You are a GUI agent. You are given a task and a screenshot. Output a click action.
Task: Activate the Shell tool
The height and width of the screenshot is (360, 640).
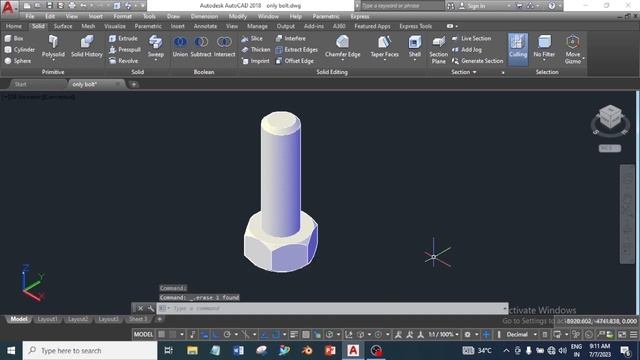click(x=415, y=46)
